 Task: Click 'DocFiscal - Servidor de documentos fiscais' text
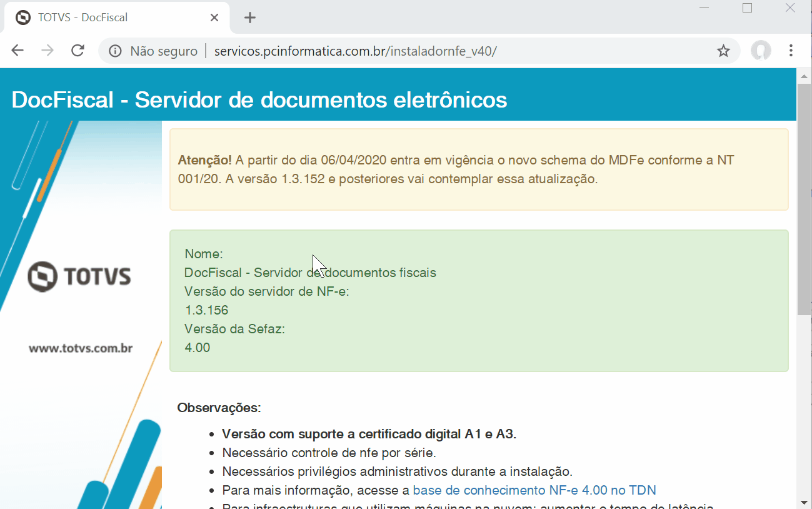coord(310,273)
